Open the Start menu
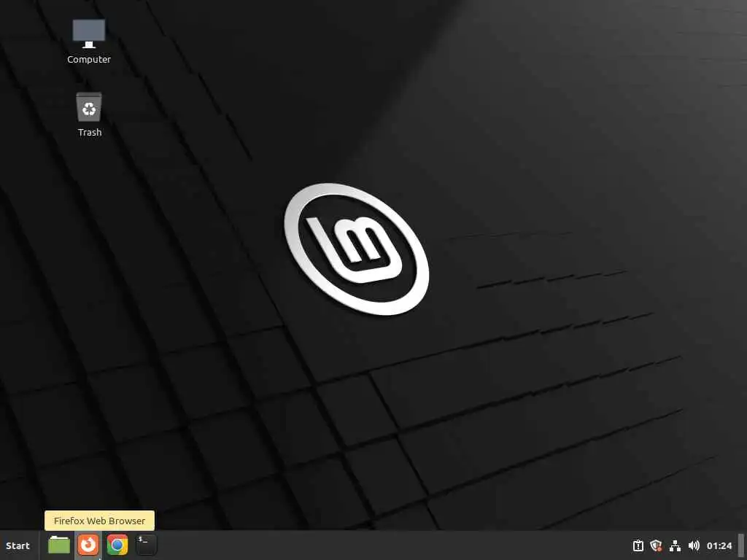Screen dimensions: 747x560 (x=18, y=545)
